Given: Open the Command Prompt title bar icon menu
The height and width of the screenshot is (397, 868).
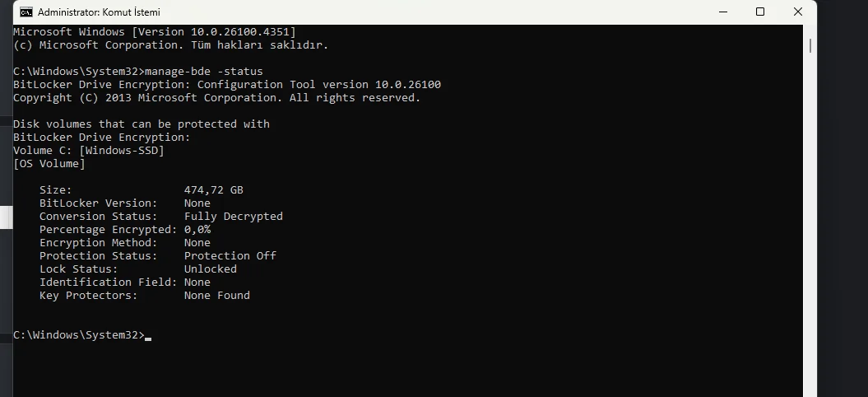Looking at the screenshot, I should (x=26, y=12).
